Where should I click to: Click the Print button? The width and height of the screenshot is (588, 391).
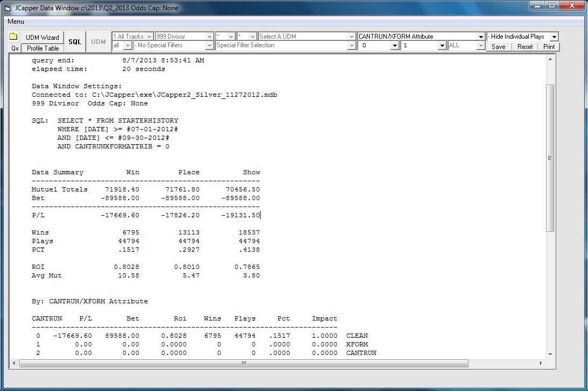coord(549,47)
